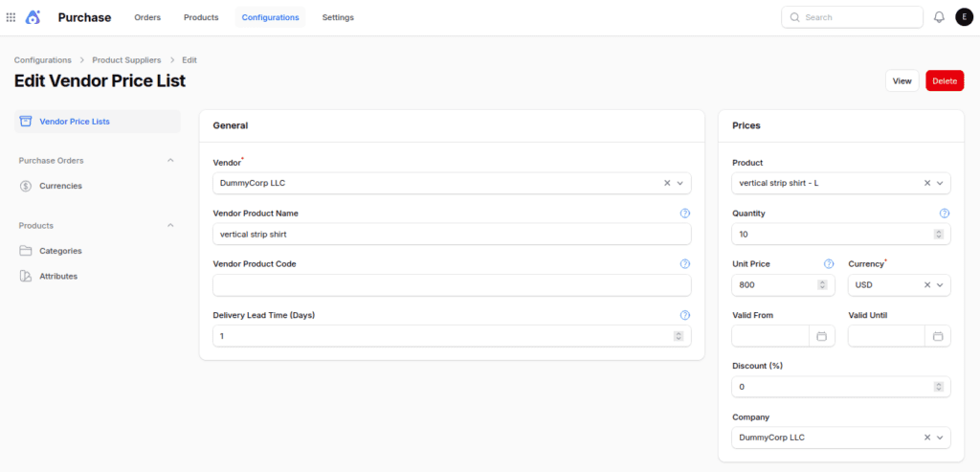The height and width of the screenshot is (472, 980).
Task: Show help for Unit Price field
Action: tap(829, 264)
